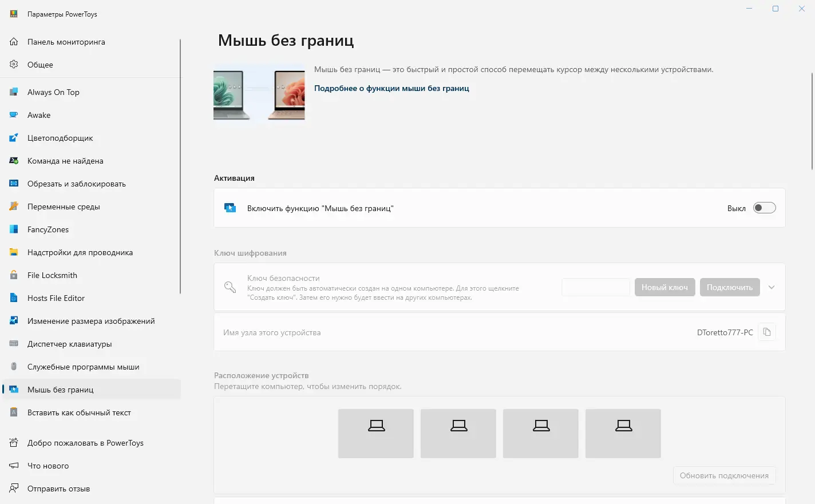Screen dimensions: 815x504
Task: Open the Подробнее о функции link
Action: point(391,88)
